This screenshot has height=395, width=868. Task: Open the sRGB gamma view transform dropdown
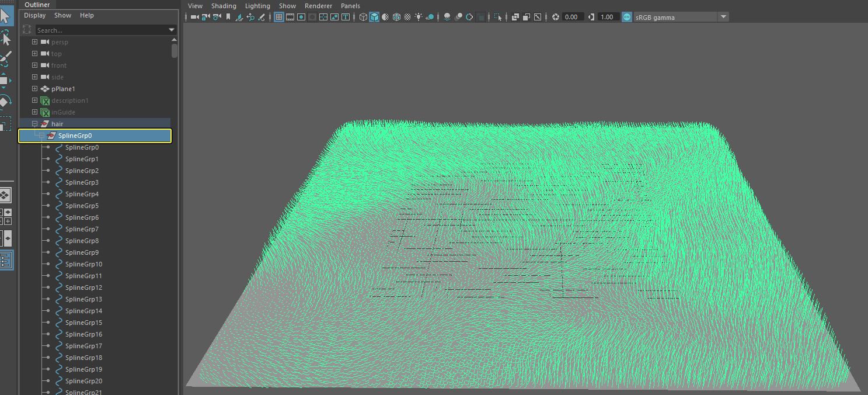[723, 17]
